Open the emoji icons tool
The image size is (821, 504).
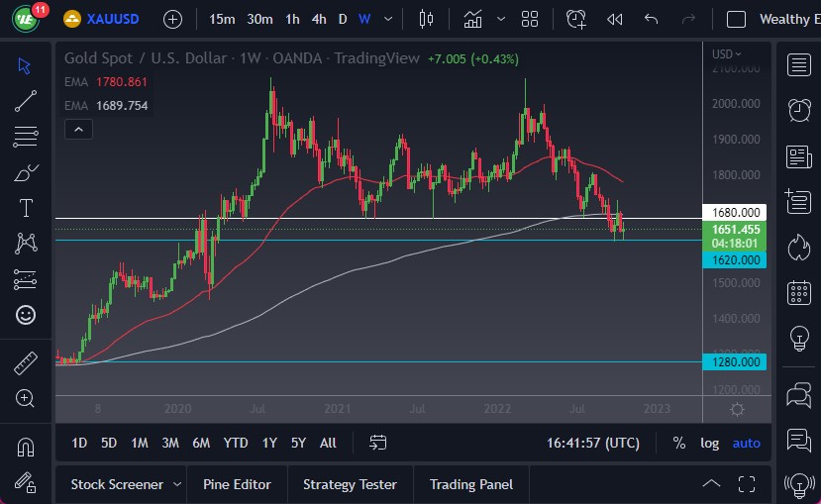26,315
